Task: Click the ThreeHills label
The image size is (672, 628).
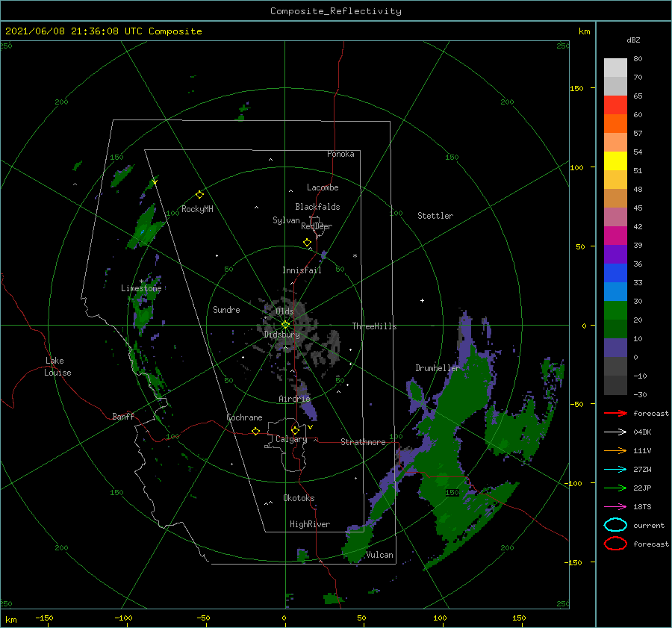Action: pyautogui.click(x=374, y=326)
